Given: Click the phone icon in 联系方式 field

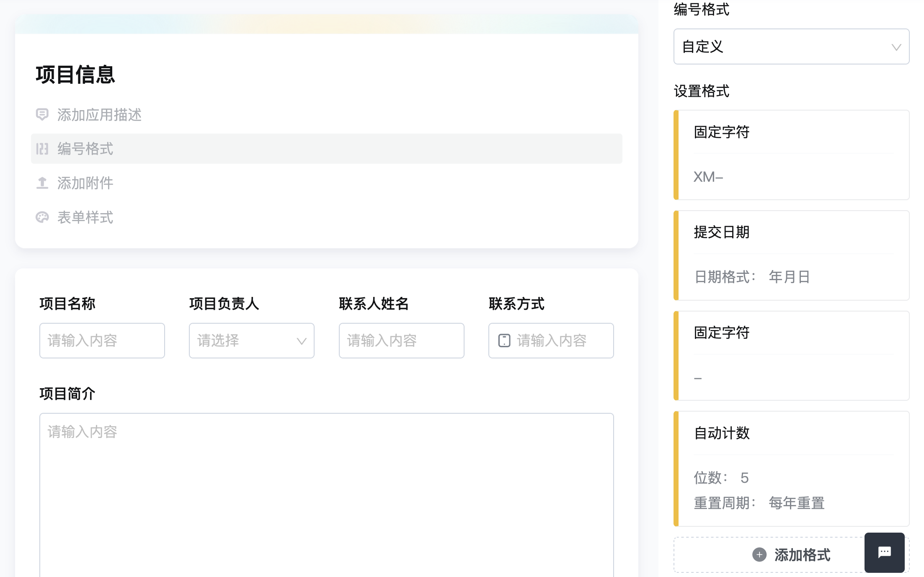Looking at the screenshot, I should 504,340.
